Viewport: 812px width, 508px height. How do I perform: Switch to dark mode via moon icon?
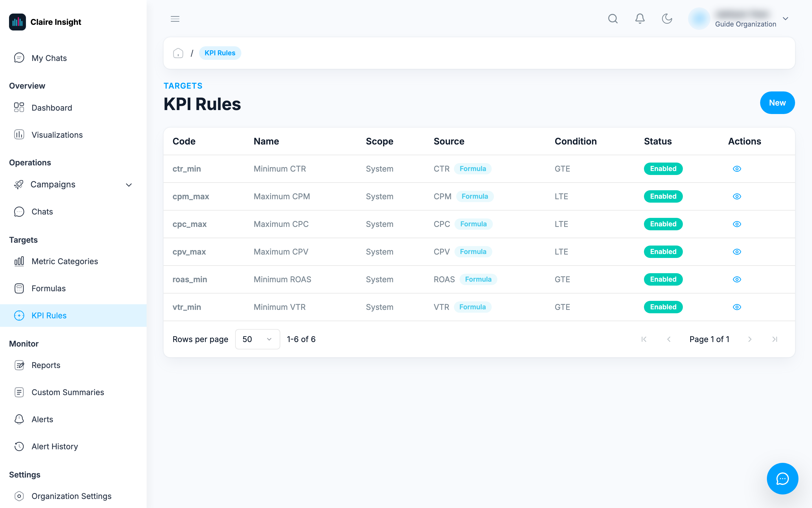tap(667, 19)
